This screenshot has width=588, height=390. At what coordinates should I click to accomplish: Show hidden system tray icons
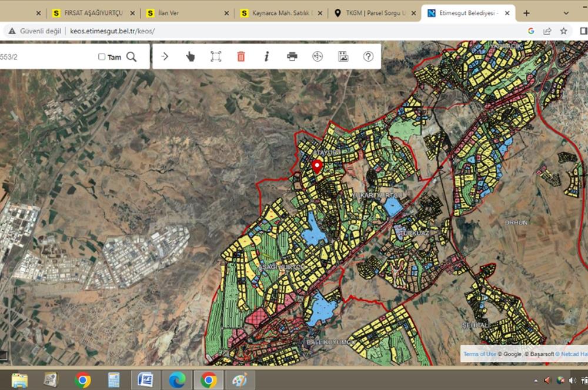pyautogui.click(x=534, y=380)
